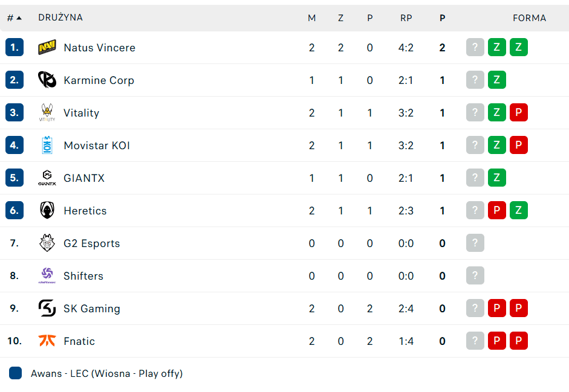Select the Heretics logo
The image size is (569, 392).
tap(47, 210)
